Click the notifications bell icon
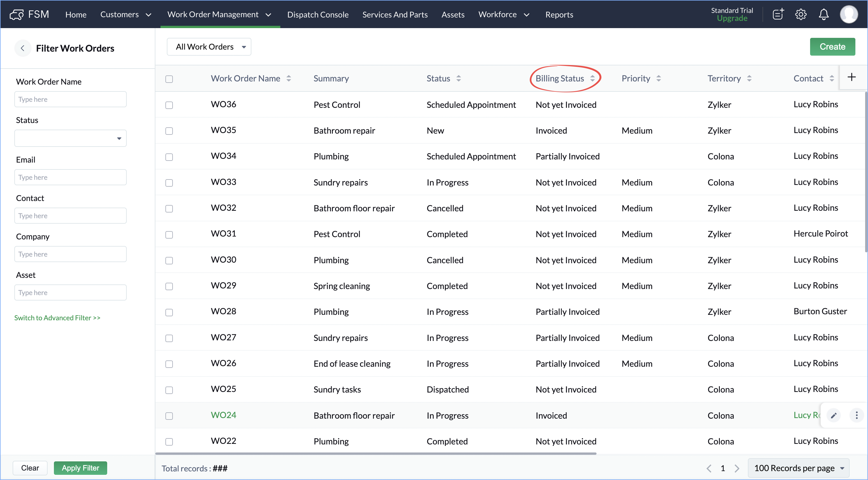This screenshot has height=480, width=868. 824,15
